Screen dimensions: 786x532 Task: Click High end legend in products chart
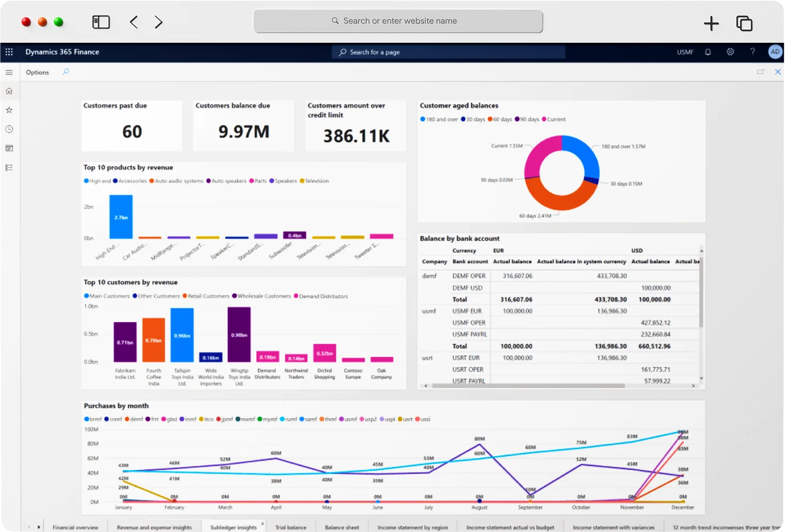tap(97, 181)
